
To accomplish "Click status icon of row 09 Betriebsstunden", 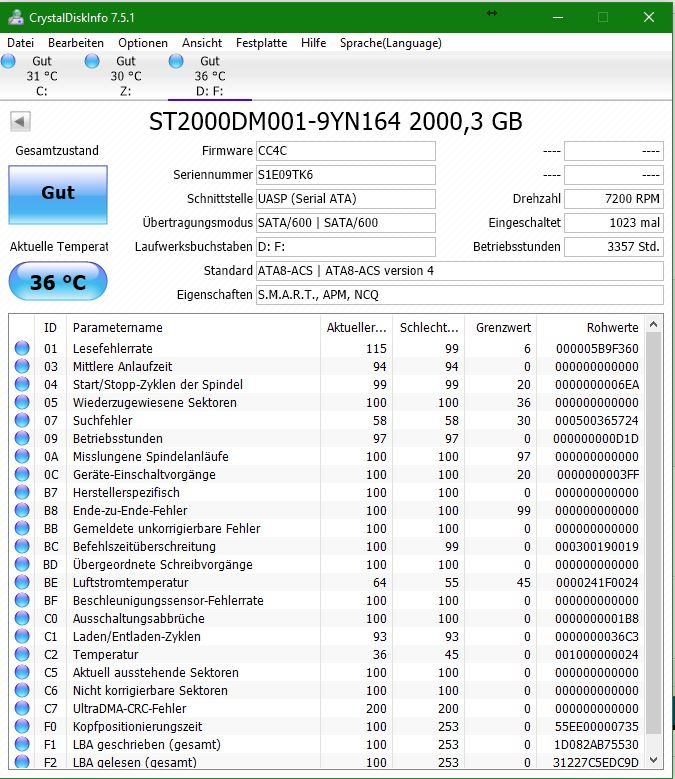I will point(22,438).
